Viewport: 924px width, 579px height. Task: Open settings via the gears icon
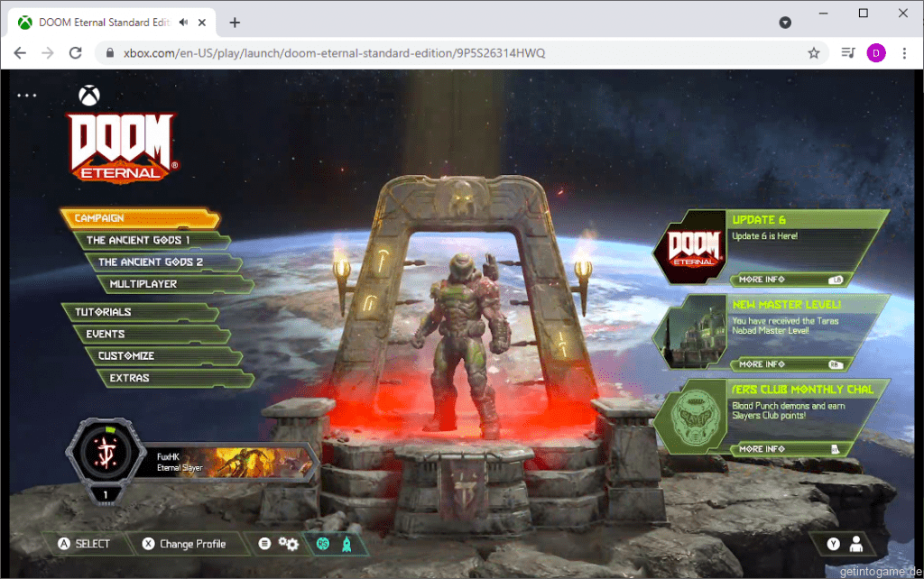(x=289, y=544)
